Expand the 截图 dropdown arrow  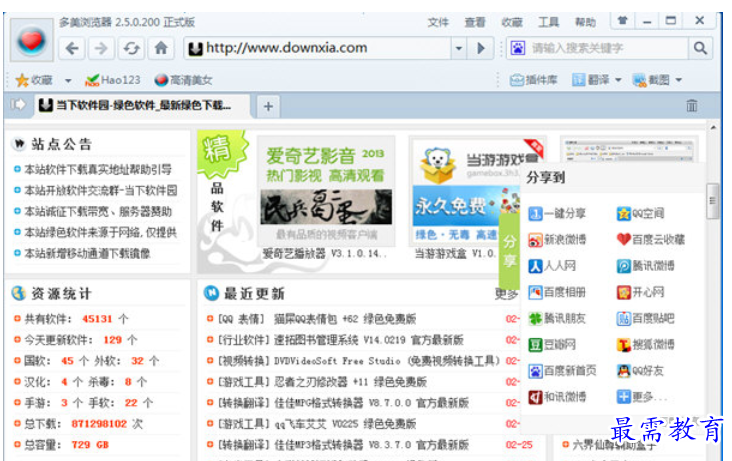678,80
